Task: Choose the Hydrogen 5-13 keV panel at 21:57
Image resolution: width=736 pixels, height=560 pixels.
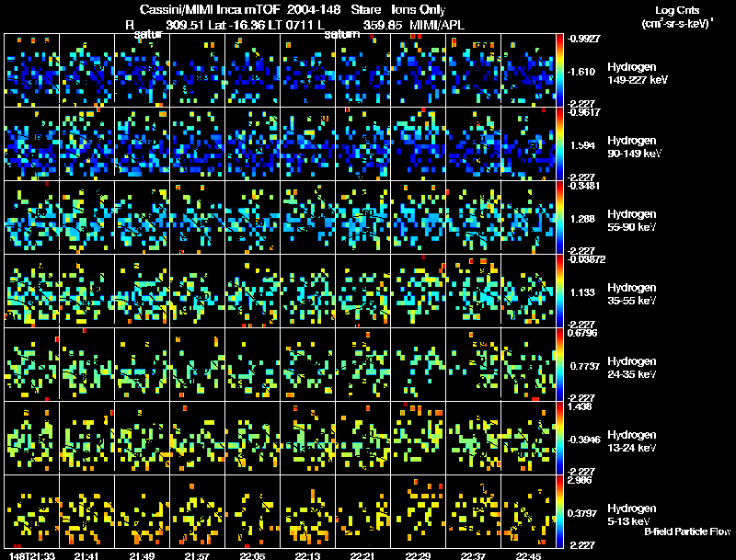Action: (197, 511)
